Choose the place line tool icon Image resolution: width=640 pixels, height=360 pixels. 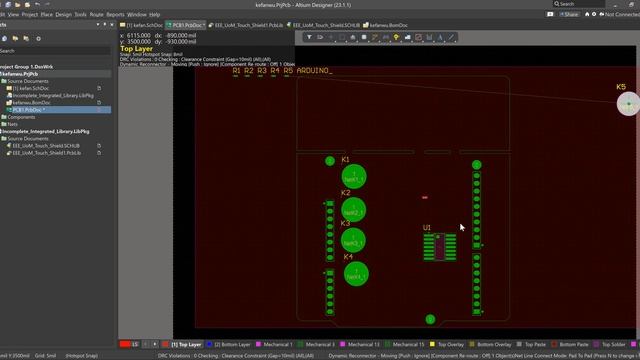(451, 37)
